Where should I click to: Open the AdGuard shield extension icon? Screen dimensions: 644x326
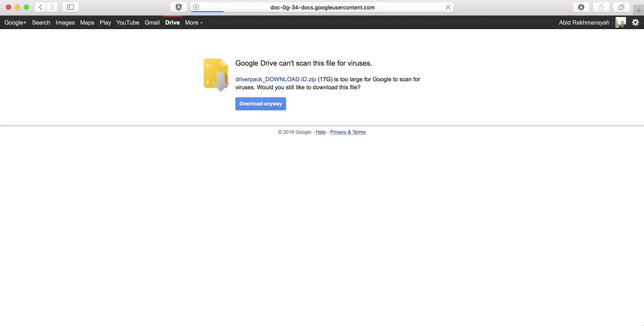178,7
